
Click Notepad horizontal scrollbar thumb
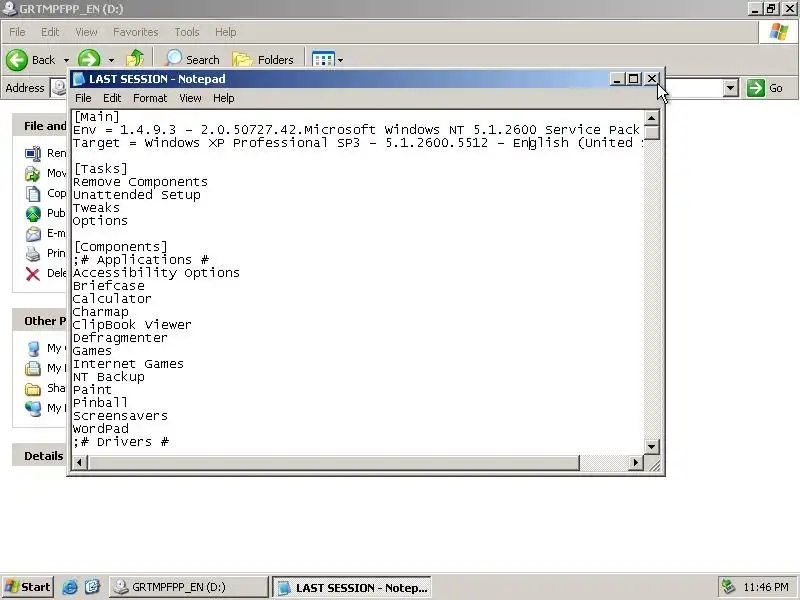pyautogui.click(x=333, y=463)
